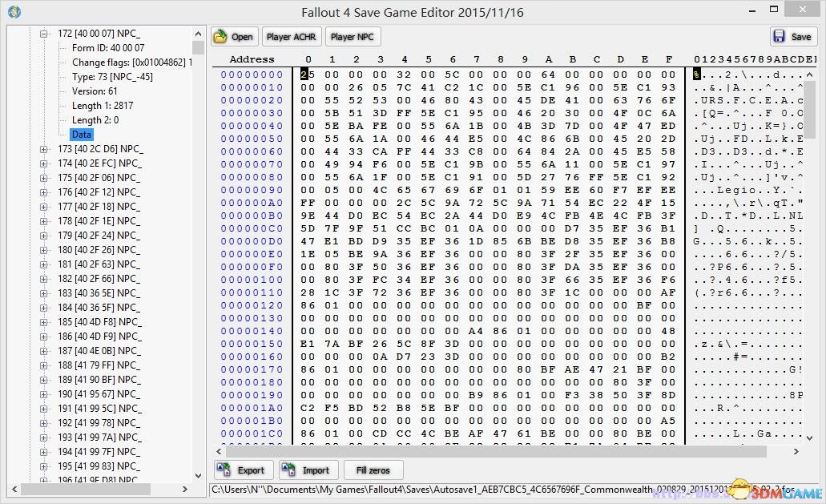826x504 pixels.
Task: Click the Open folder icon button
Action: (235, 37)
